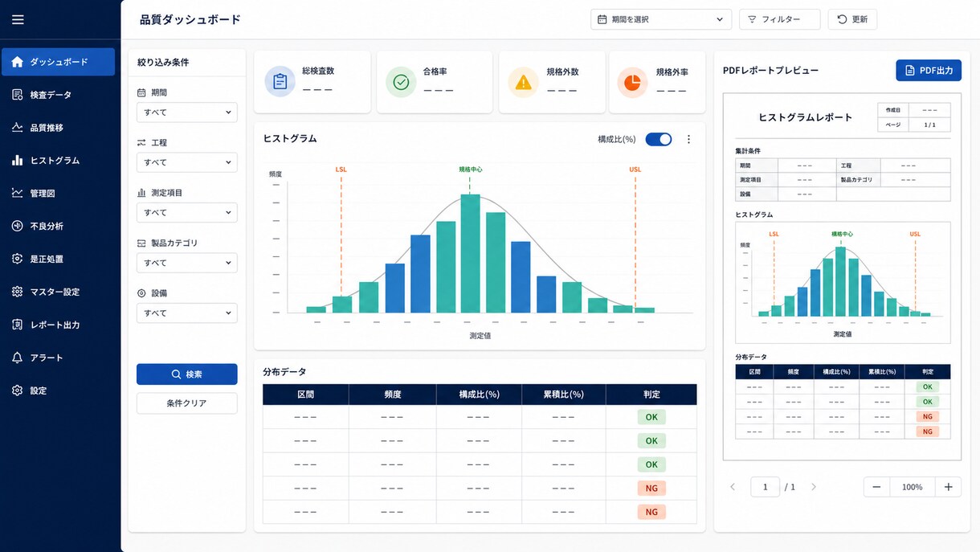Open 管理図 in the sidebar
Viewport: 980px width, 552px height.
coord(58,194)
